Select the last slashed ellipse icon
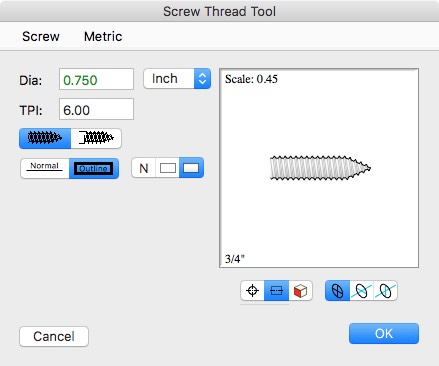This screenshot has width=439, height=366. click(x=385, y=291)
